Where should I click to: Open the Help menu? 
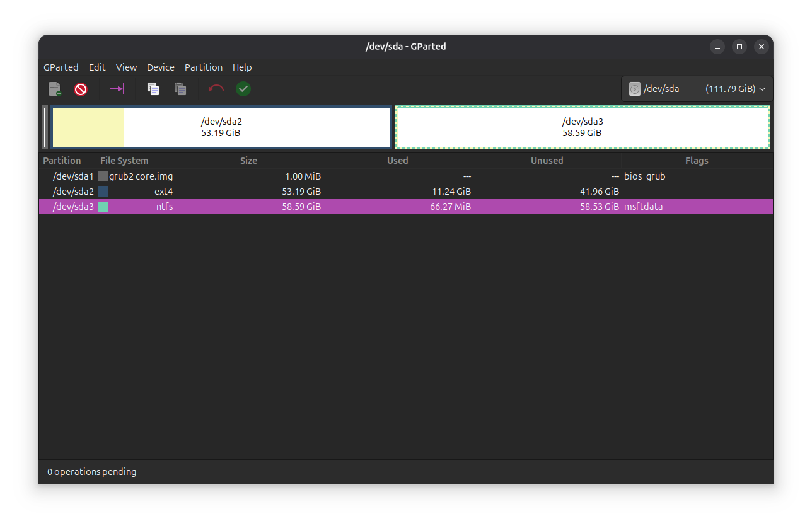point(242,67)
